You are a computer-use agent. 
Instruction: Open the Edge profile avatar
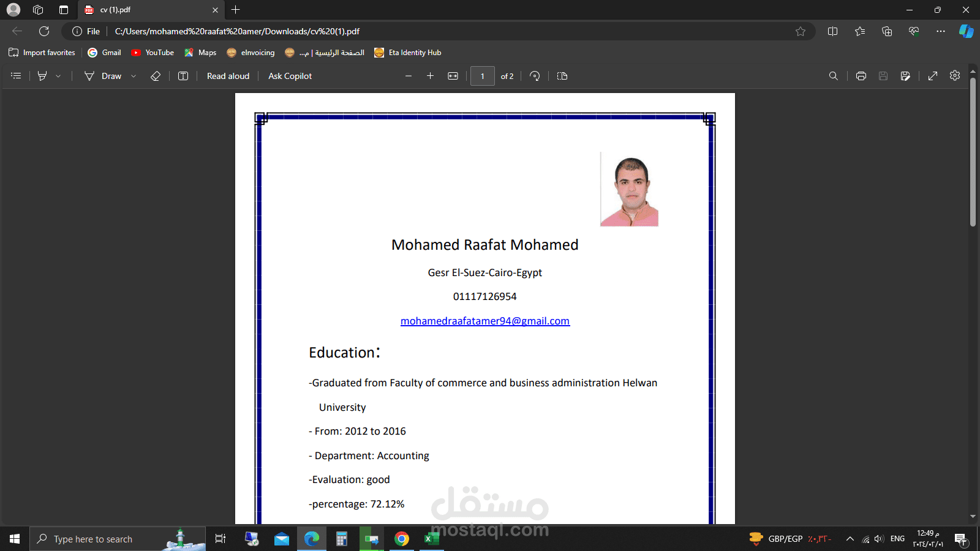click(x=13, y=10)
